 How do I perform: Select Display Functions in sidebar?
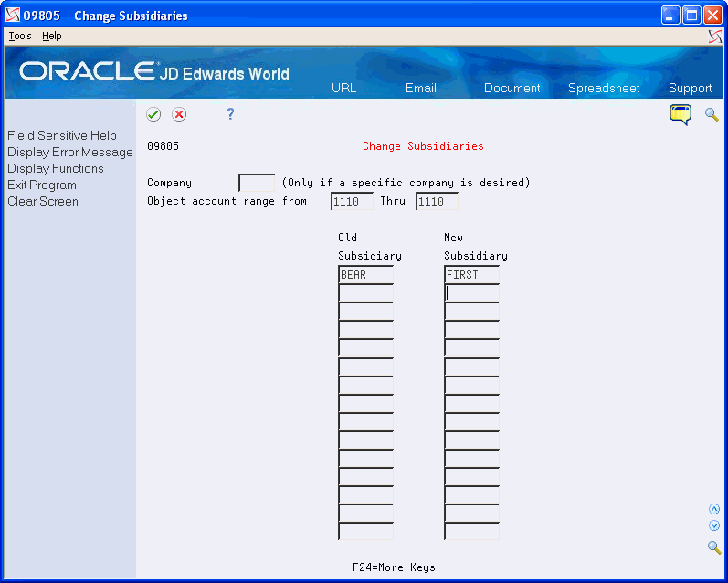click(55, 169)
